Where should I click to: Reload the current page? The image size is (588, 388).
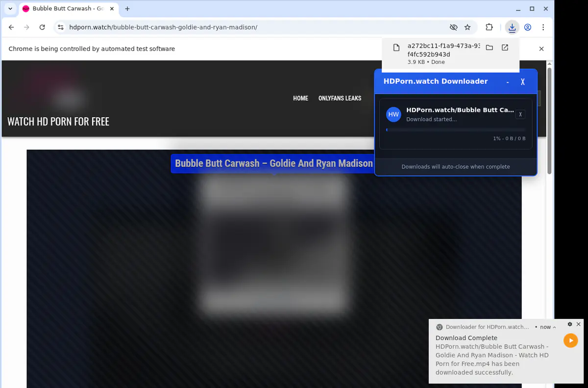(x=42, y=27)
